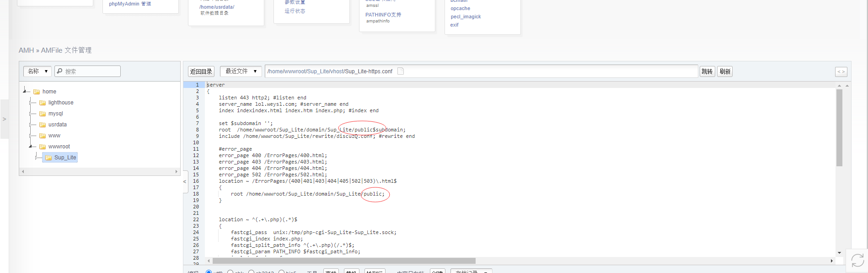
Task: Click the '< >' editor width toggle icon
Action: tap(841, 71)
